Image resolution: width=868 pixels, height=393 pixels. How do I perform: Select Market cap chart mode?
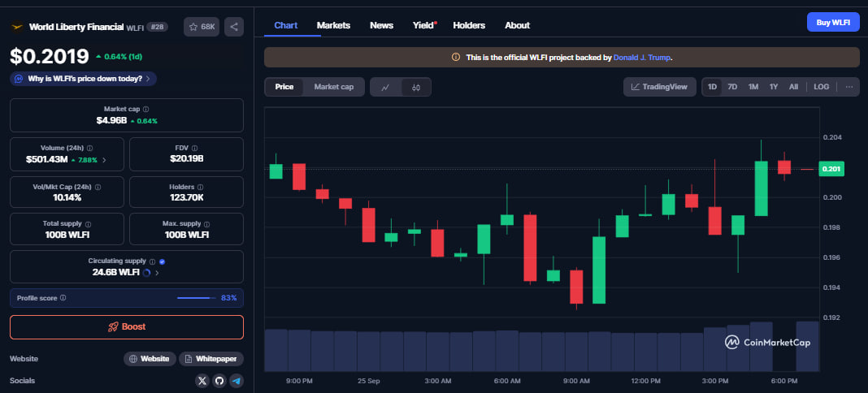[x=334, y=87]
